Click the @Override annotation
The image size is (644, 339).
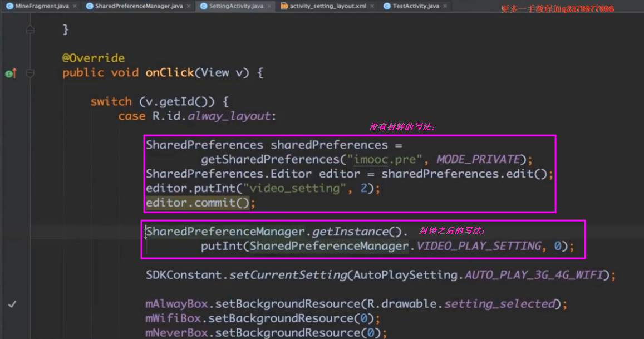(93, 58)
